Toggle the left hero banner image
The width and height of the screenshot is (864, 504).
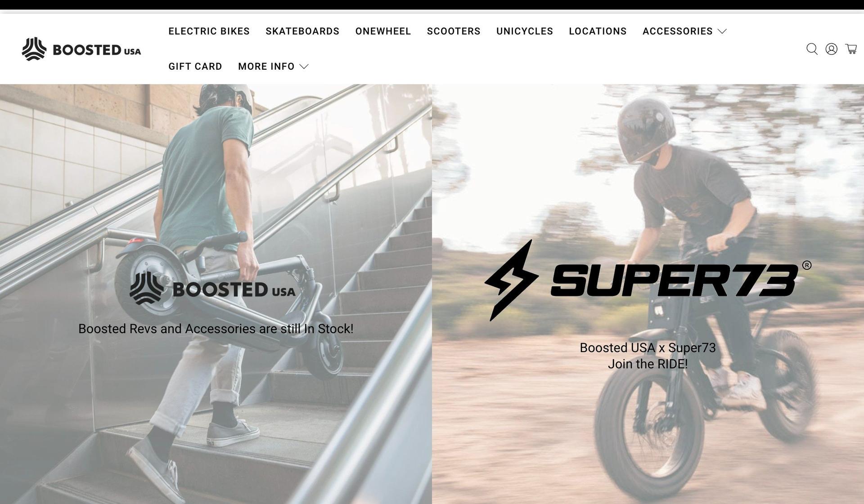[x=216, y=294]
